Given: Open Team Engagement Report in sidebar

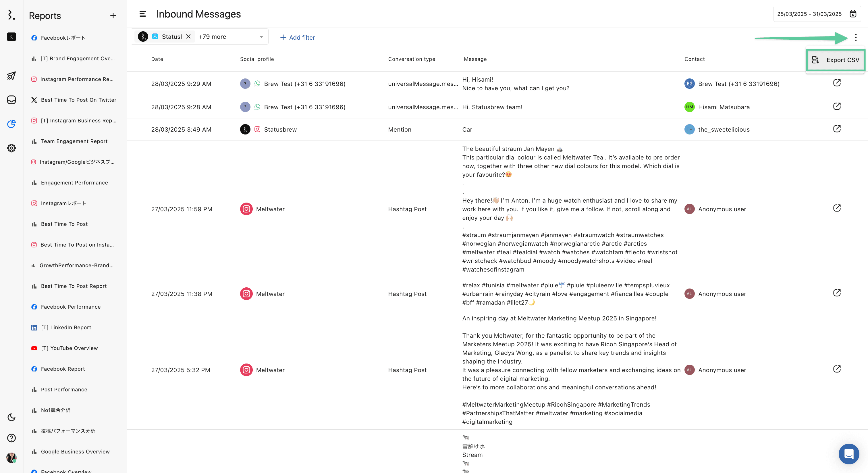Looking at the screenshot, I should (x=74, y=141).
